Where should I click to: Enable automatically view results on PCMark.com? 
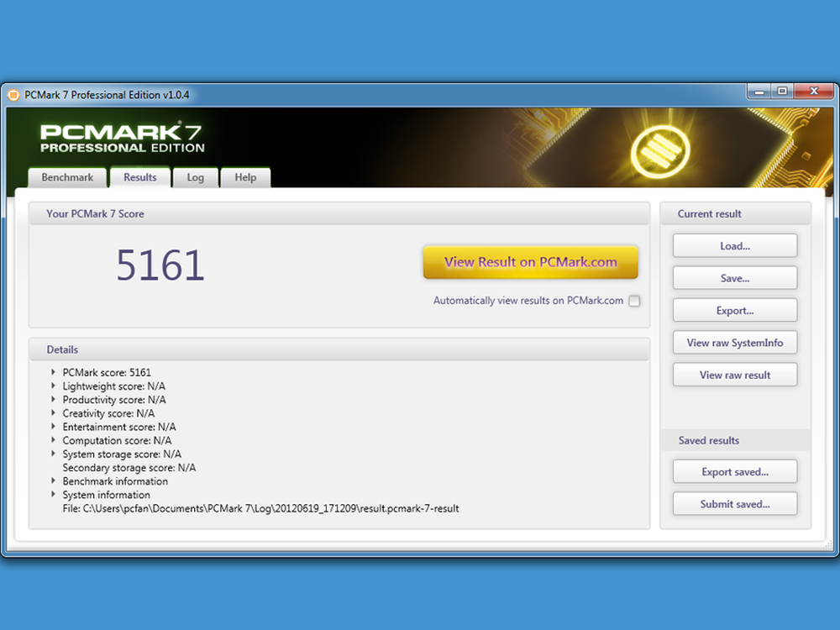tap(634, 301)
